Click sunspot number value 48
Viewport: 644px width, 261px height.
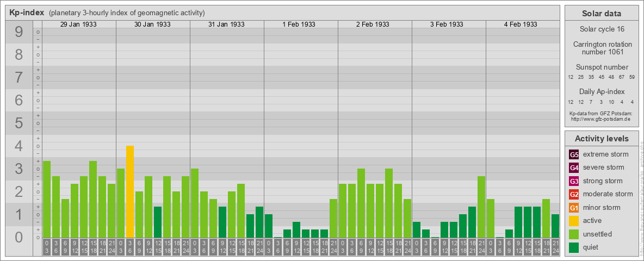(611, 77)
